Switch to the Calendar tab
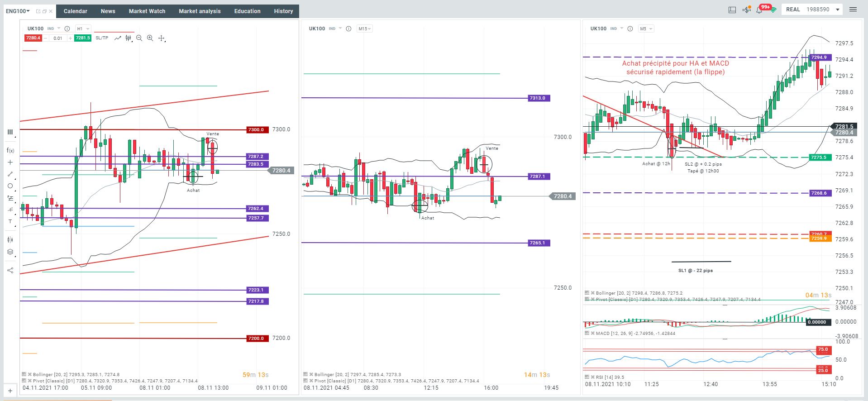Viewport: 868px width, 401px height. pos(76,11)
